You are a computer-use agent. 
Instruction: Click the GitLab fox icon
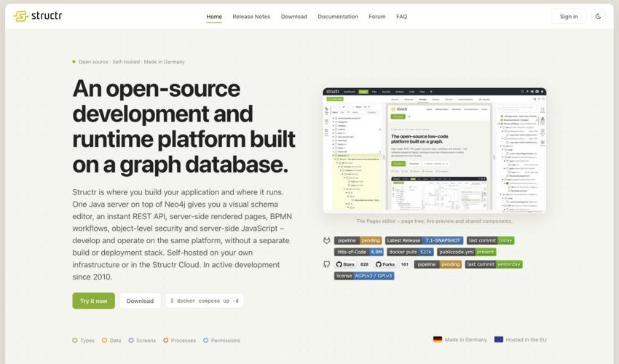(x=326, y=240)
